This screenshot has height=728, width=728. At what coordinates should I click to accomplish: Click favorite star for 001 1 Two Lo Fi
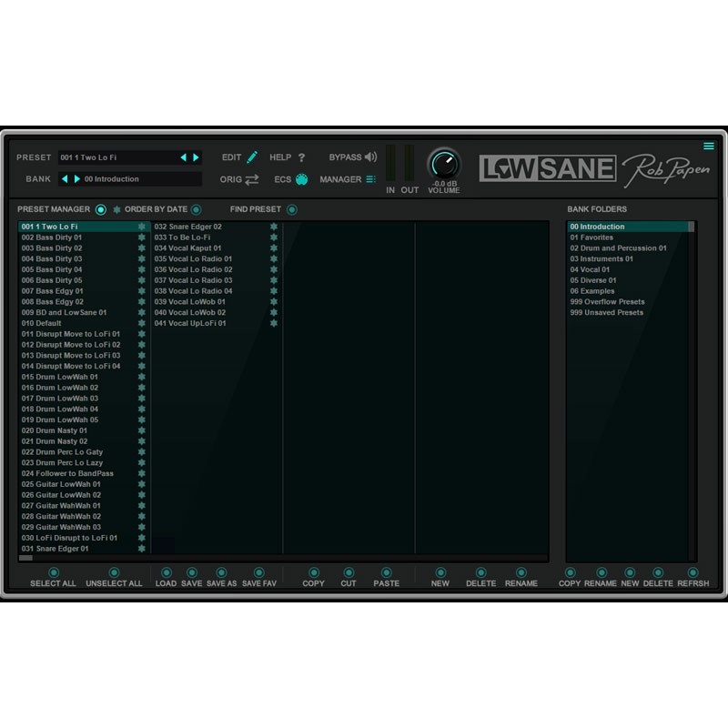pos(142,227)
